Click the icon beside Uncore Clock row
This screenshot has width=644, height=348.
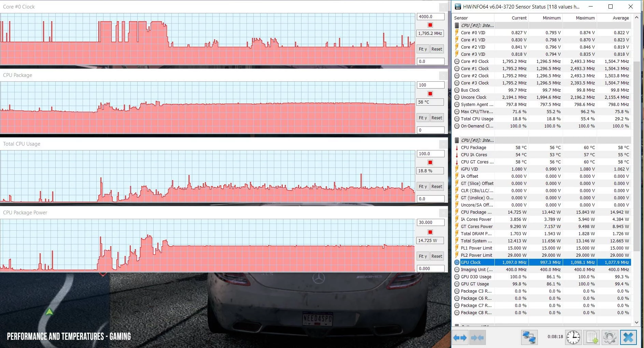(x=457, y=97)
